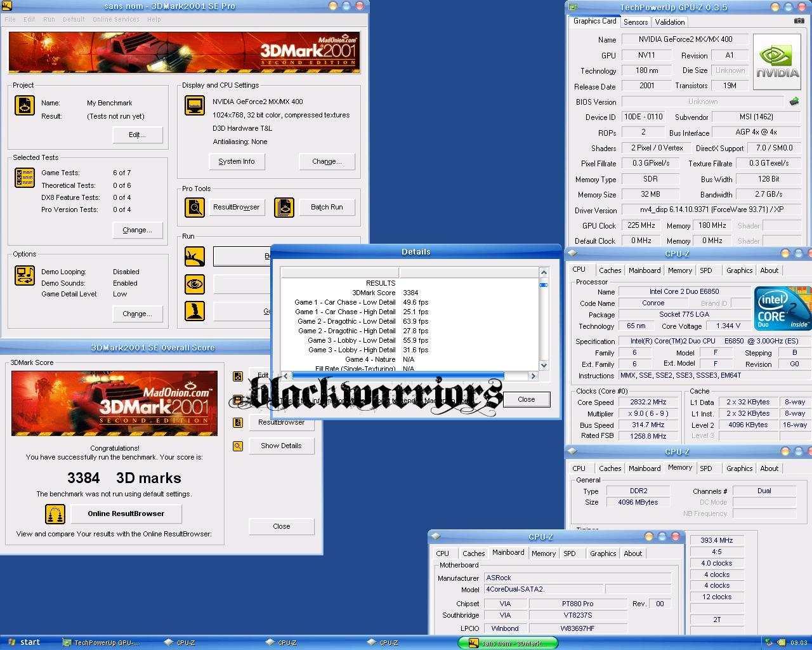Click the CPU-Z memory Size value 4096 MBytes

point(638,503)
